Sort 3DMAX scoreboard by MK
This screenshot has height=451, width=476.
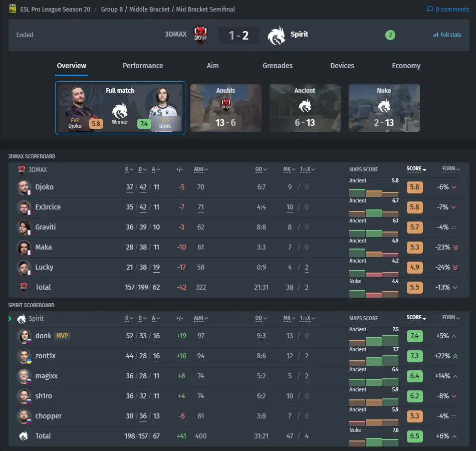pyautogui.click(x=289, y=169)
